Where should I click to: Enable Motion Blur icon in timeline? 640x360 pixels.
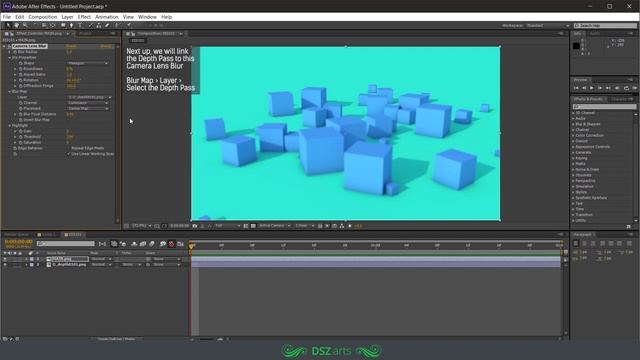click(x=152, y=244)
